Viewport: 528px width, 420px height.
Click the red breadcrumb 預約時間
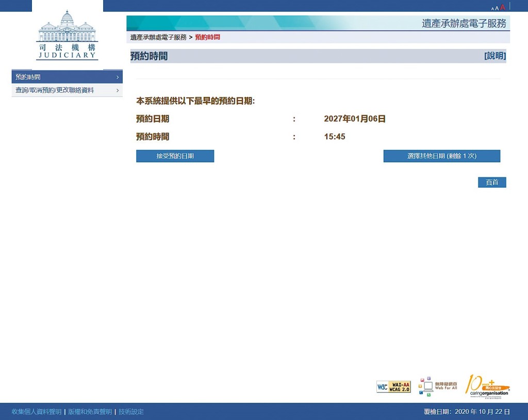207,37
